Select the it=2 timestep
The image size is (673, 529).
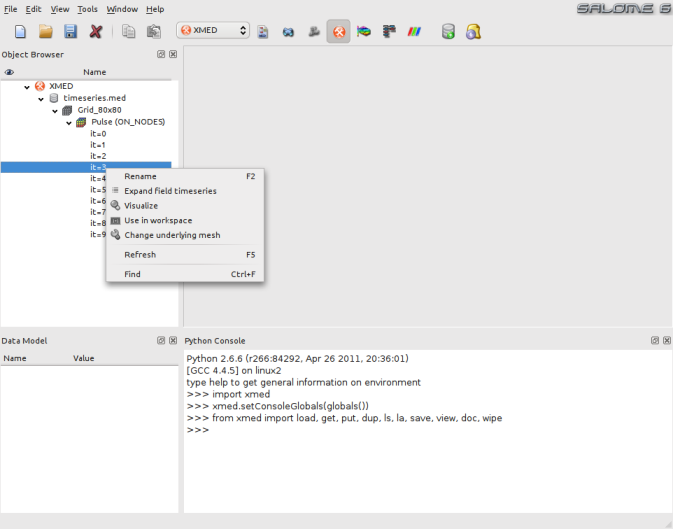[98, 156]
